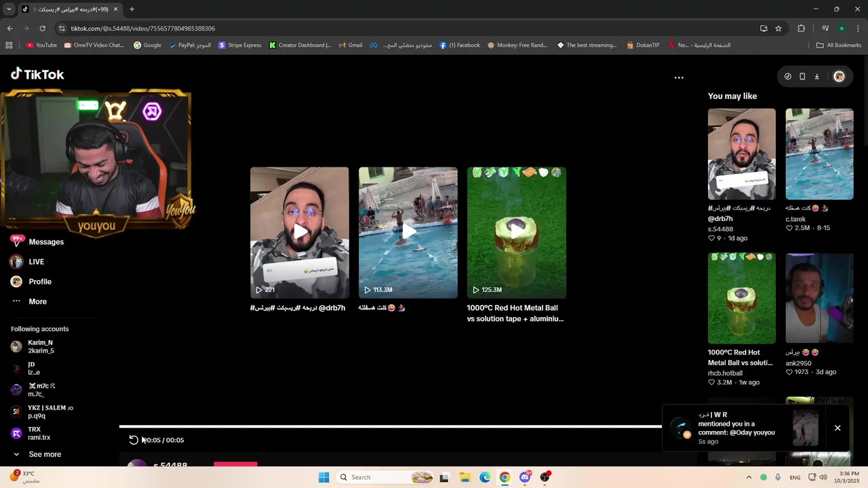Play the 125.3M Red Hot Metal Ball video
Viewport: 868px width, 488px height.
point(517,232)
